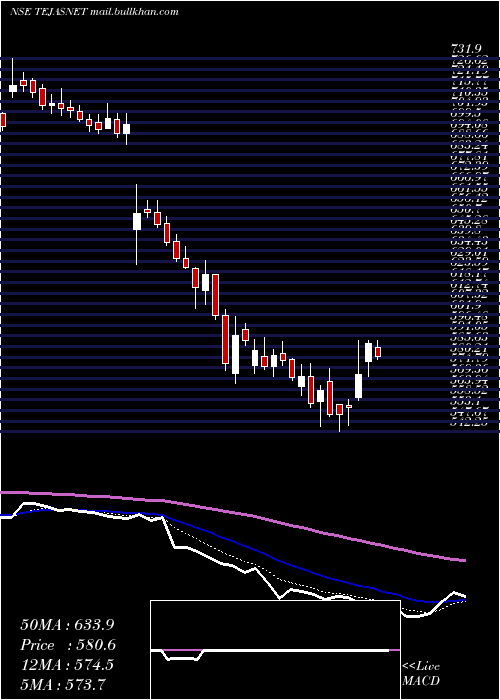Click the 12MA : 574.5 value
Screen dimensions: 500x700
[67, 665]
